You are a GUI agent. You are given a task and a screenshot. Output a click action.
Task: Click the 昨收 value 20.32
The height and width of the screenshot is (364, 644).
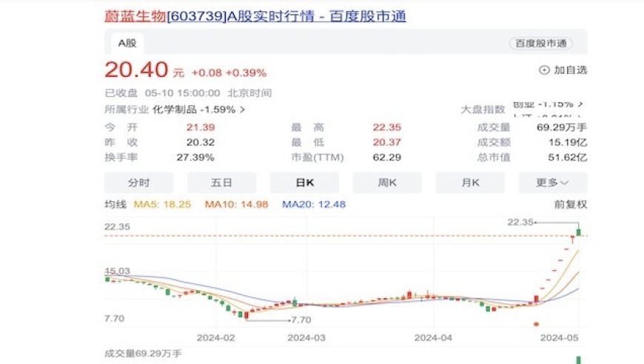pos(201,142)
